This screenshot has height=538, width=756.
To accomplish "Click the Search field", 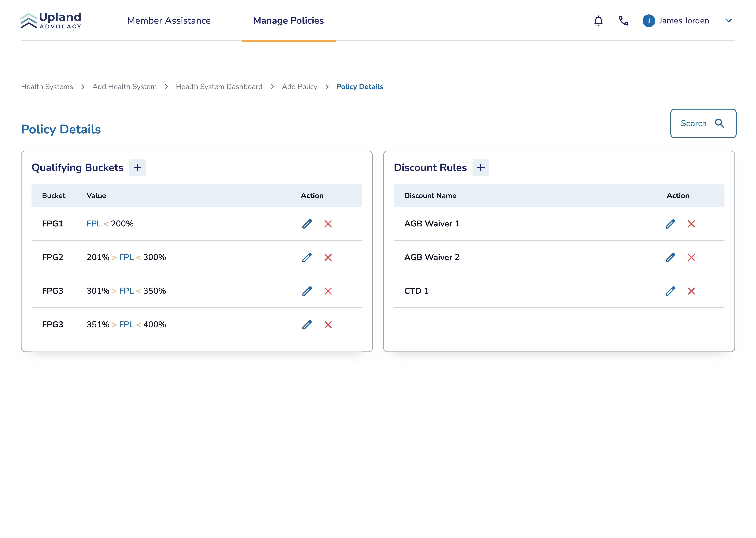I will pos(703,123).
